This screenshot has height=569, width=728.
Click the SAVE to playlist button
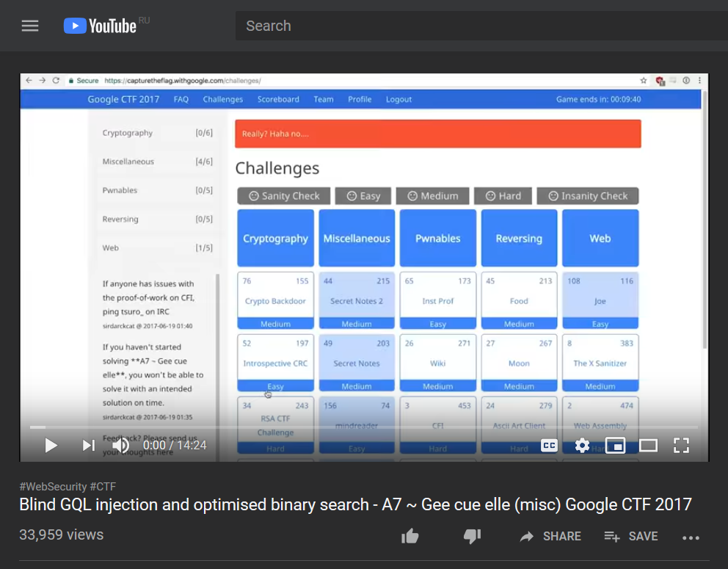coord(631,537)
